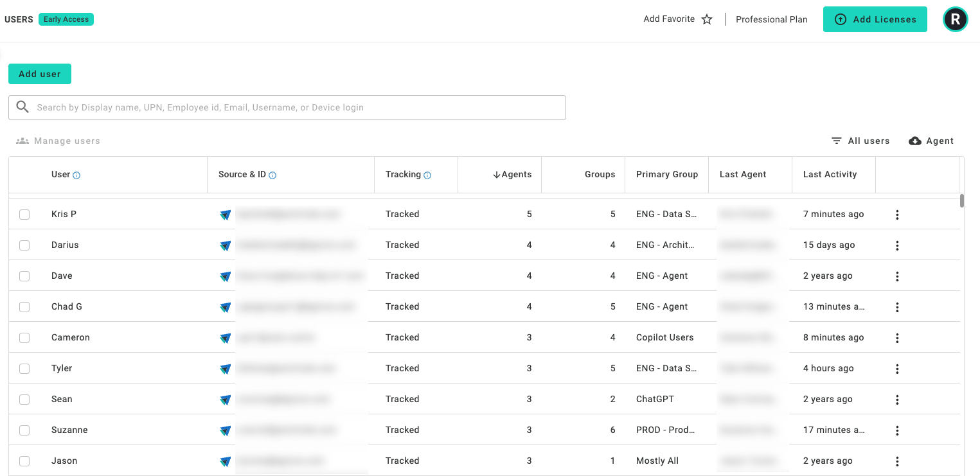This screenshot has width=980, height=476.
Task: Click the info icon next to User header
Action: 76,175
